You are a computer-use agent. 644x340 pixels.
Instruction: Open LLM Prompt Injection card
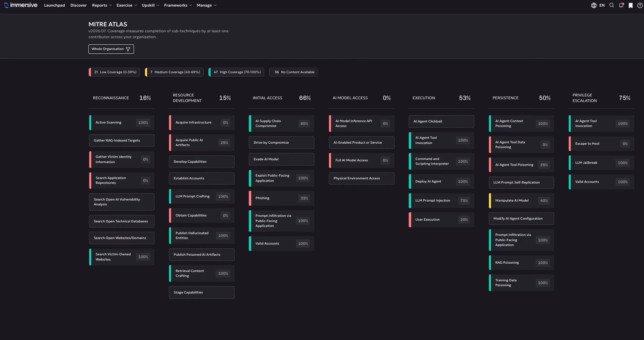[441, 201]
